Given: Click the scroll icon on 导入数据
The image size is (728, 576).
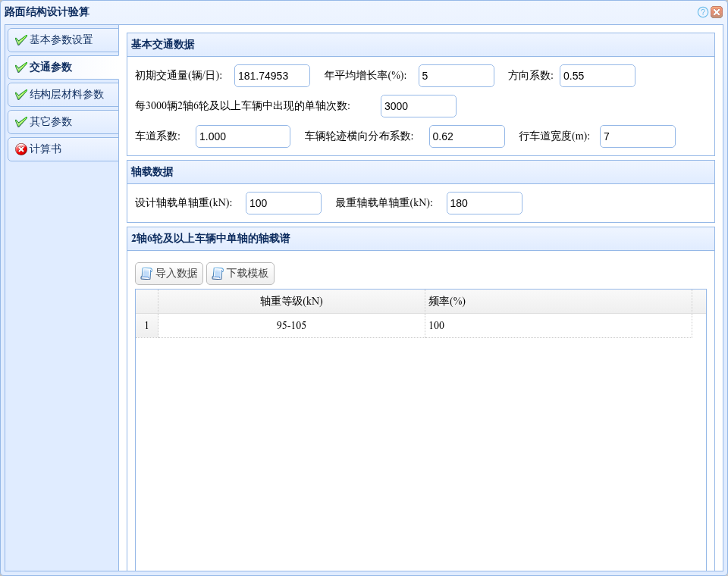Looking at the screenshot, I should click(x=146, y=274).
